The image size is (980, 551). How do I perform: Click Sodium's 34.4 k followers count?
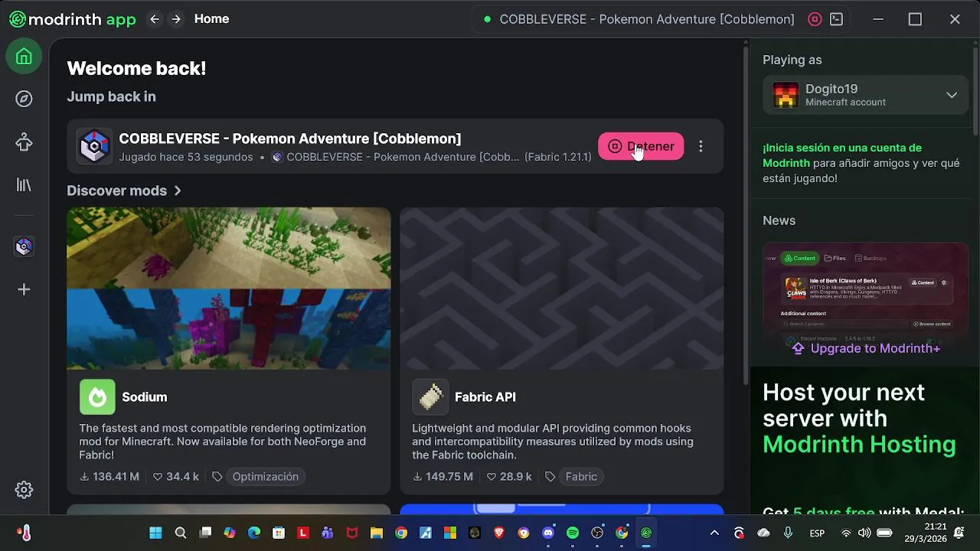(x=176, y=477)
